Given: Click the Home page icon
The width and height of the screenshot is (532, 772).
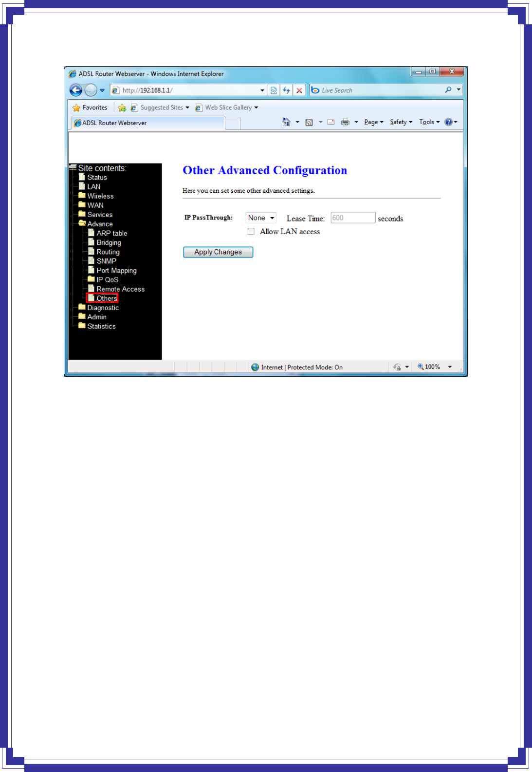Looking at the screenshot, I should coord(286,122).
